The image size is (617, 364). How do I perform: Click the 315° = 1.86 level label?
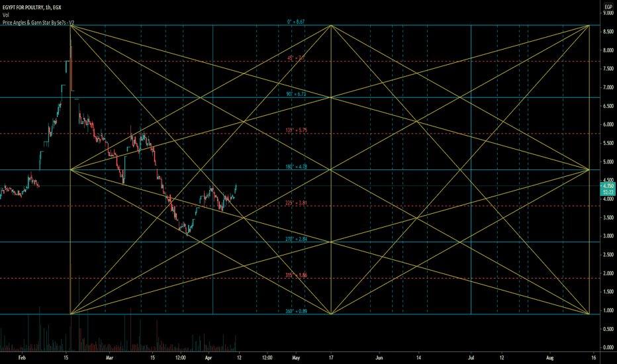[x=296, y=275]
